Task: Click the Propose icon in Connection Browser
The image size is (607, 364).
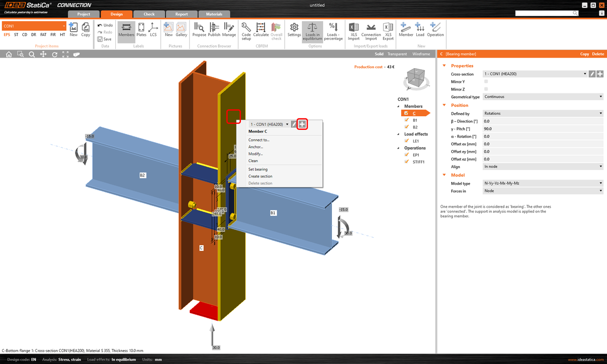Action: pyautogui.click(x=199, y=31)
